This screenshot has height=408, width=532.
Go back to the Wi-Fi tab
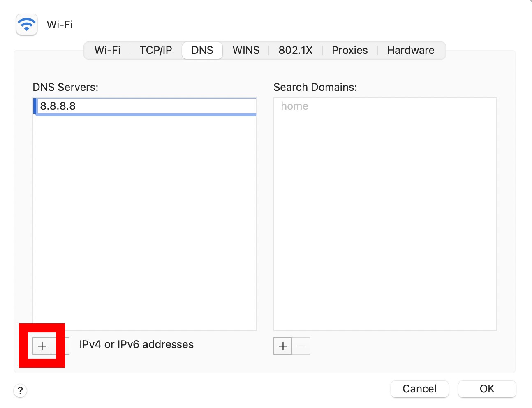[x=107, y=50]
